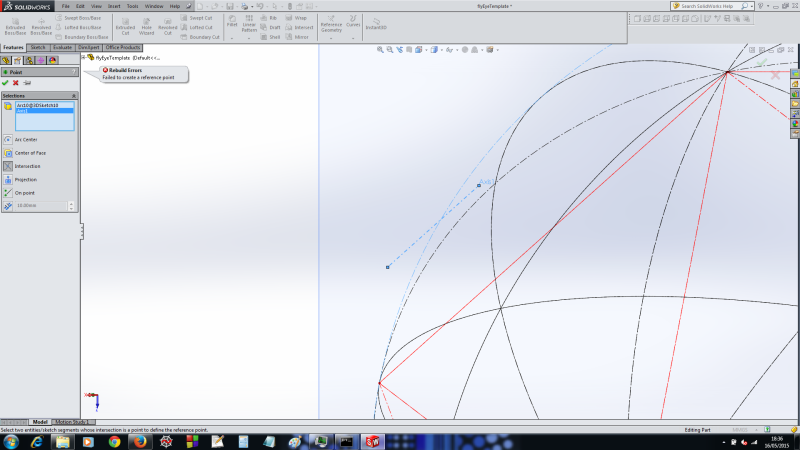Open the FeatureManager design tree tab
800x450 pixels.
pyautogui.click(x=6, y=60)
